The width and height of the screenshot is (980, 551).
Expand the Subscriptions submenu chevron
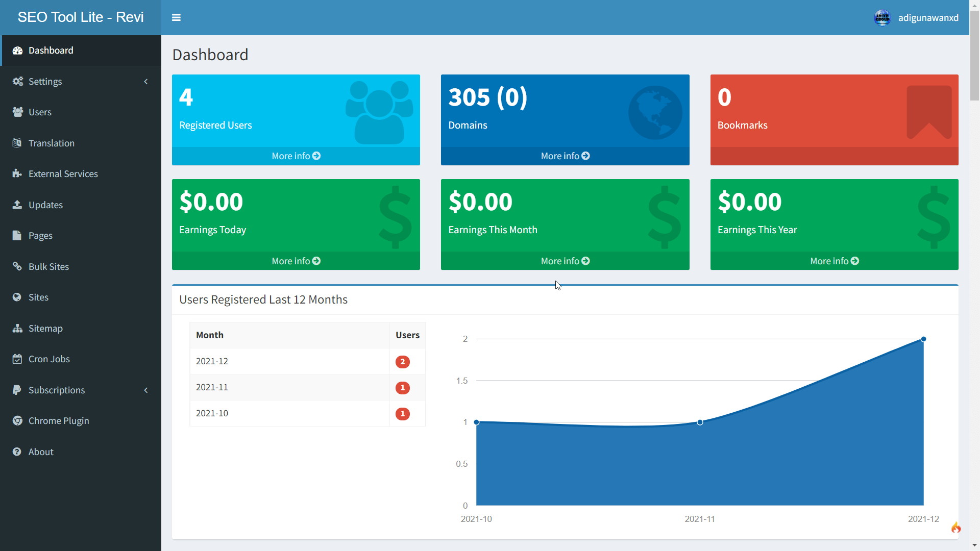pos(146,390)
